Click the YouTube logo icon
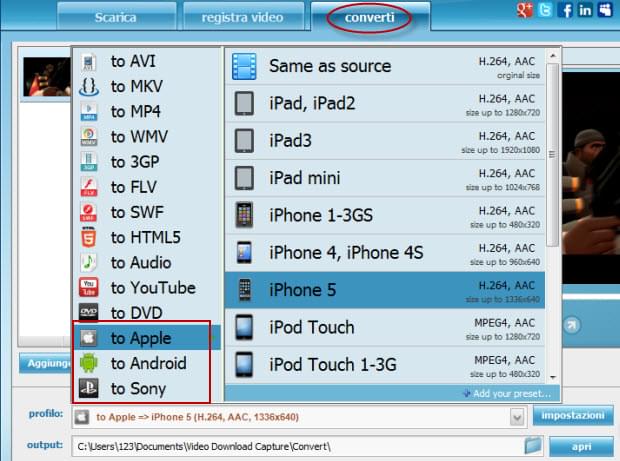Viewport: 620px width, 461px height. pyautogui.click(x=89, y=287)
